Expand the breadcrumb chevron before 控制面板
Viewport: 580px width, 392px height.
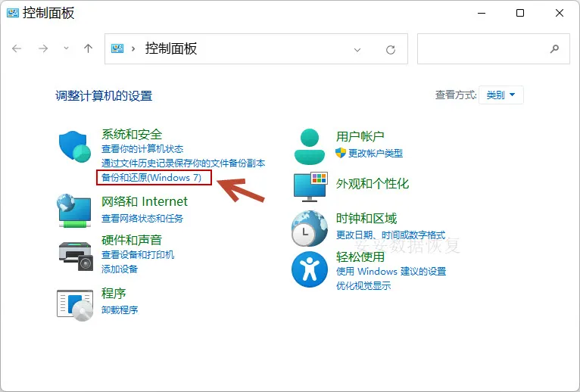tap(133, 49)
